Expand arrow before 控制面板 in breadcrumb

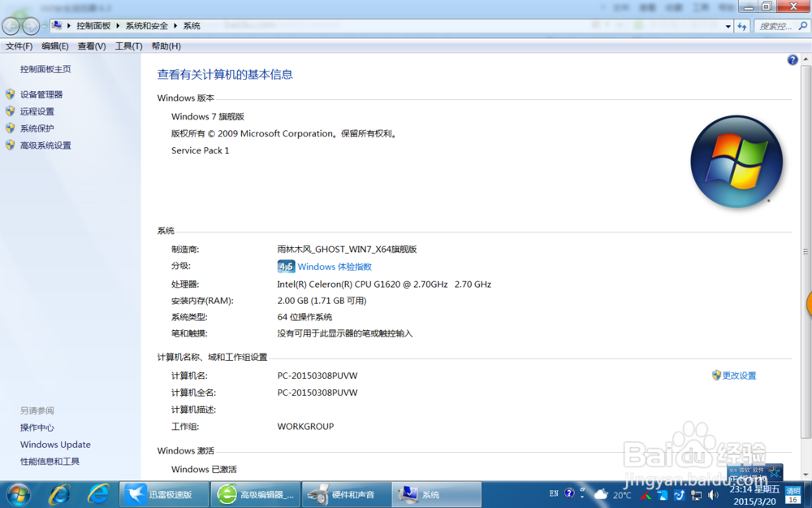pyautogui.click(x=69, y=26)
